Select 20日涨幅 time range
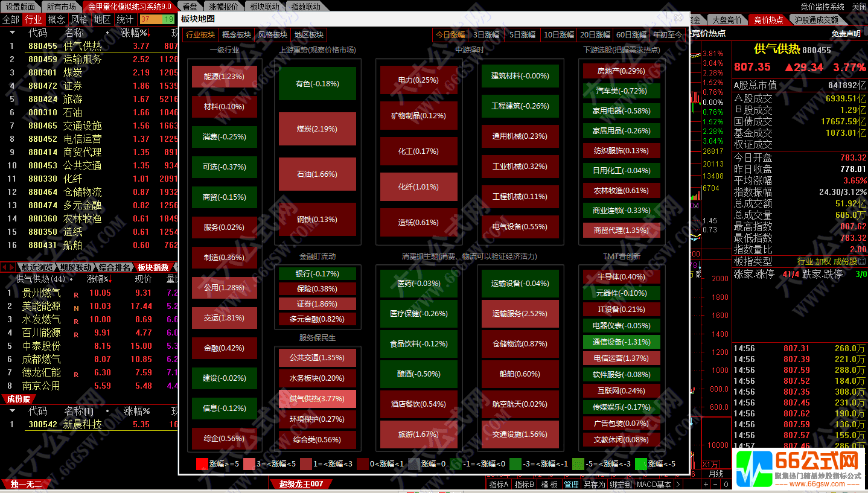 (x=595, y=35)
